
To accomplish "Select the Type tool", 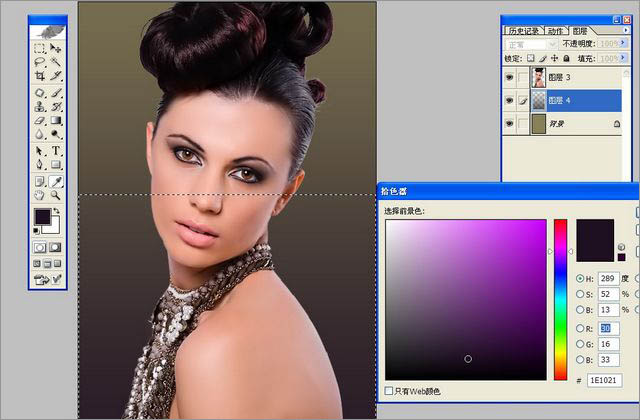I will point(56,151).
